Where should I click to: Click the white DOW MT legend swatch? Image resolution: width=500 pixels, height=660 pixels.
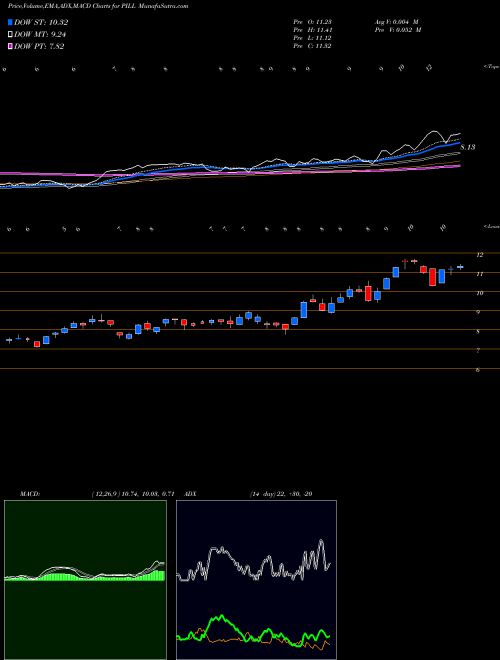pos(10,35)
